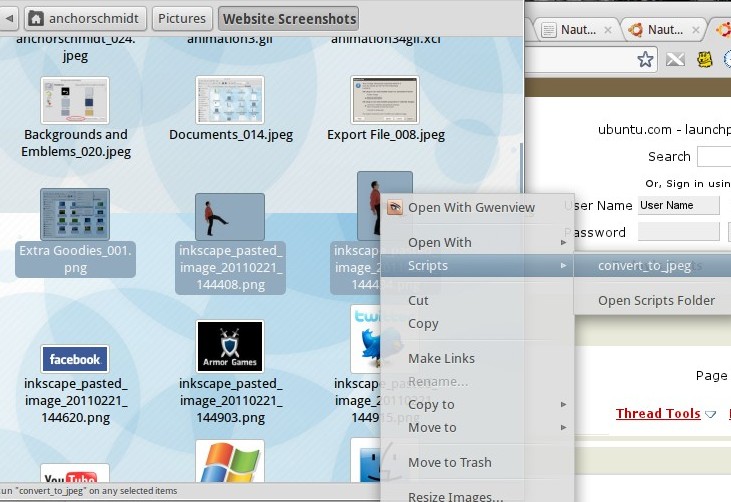
Task: Click the mail envelope extension icon
Action: click(675, 59)
